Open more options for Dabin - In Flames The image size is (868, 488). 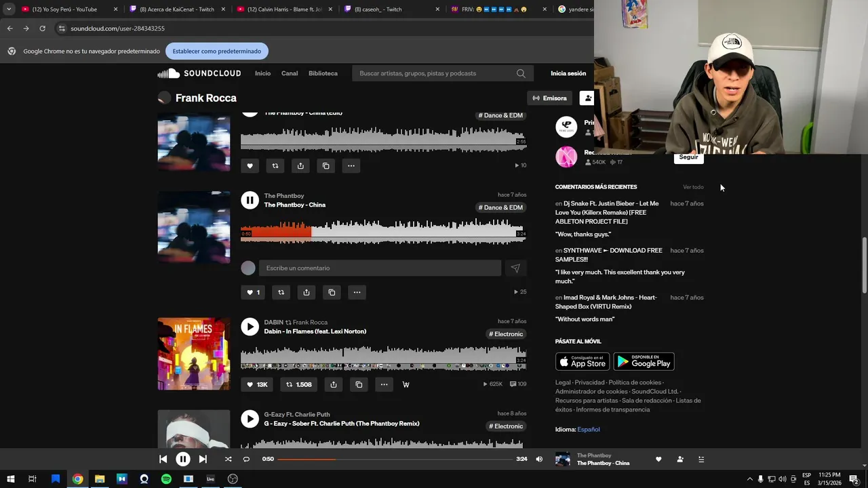[x=384, y=384]
